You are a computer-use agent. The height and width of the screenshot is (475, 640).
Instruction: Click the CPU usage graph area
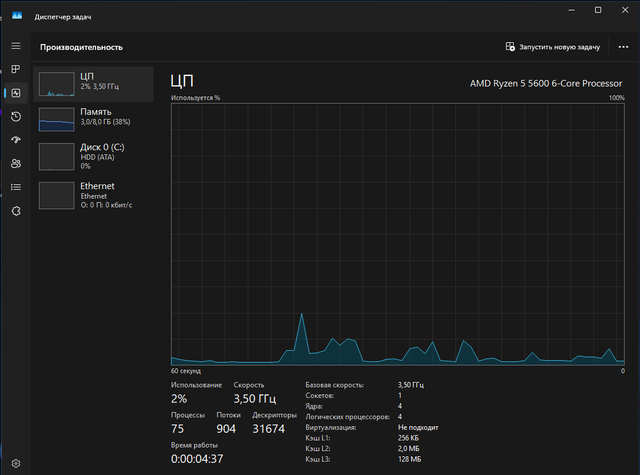(x=398, y=234)
